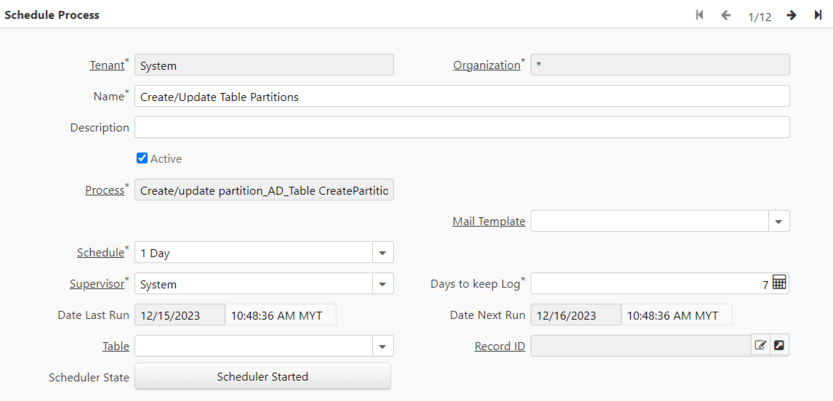Go to first record arrow icon
The height and width of the screenshot is (401, 833).
coord(700,15)
